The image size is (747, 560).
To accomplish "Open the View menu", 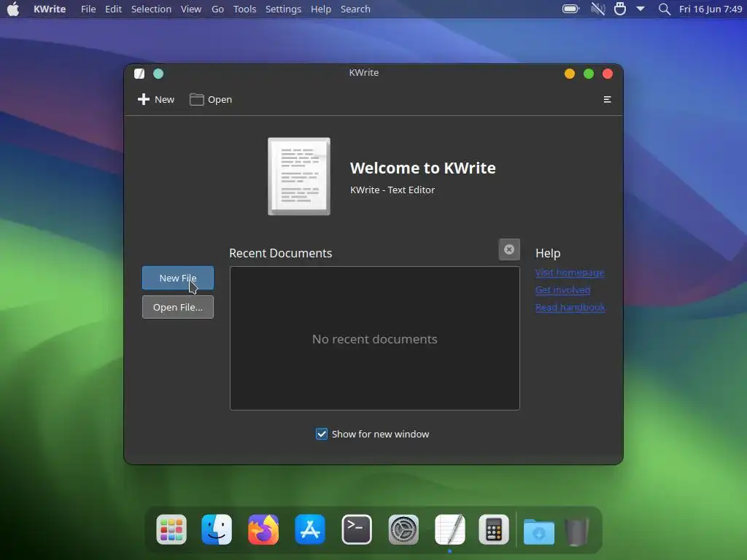I will pos(190,9).
